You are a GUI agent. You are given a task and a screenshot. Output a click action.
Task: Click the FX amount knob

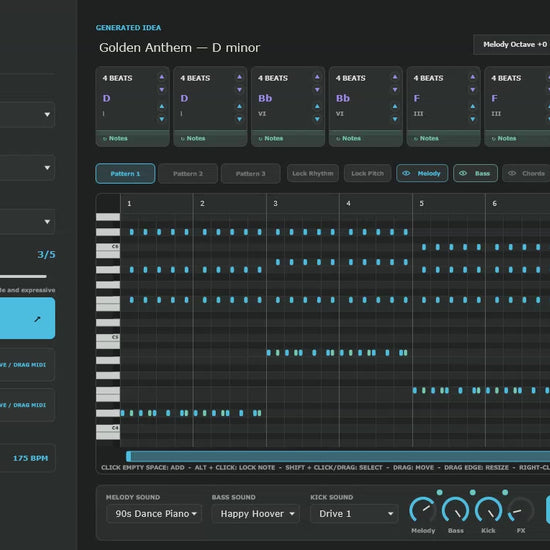tap(521, 510)
